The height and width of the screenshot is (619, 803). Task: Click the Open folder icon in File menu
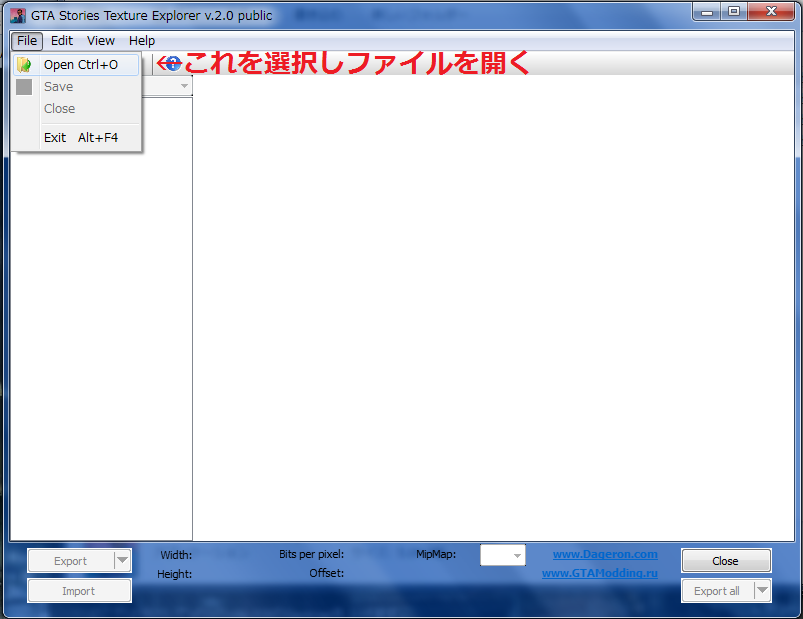coord(24,65)
